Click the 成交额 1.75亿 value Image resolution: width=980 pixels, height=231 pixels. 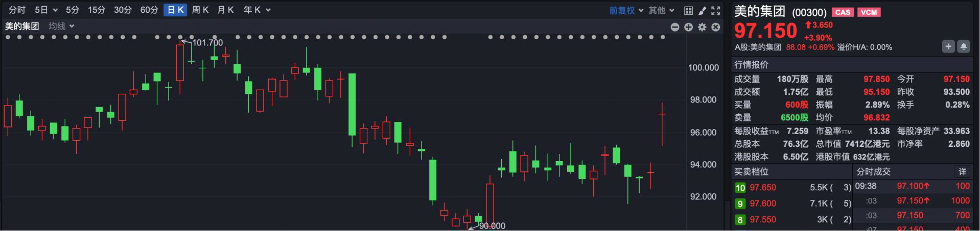(796, 92)
